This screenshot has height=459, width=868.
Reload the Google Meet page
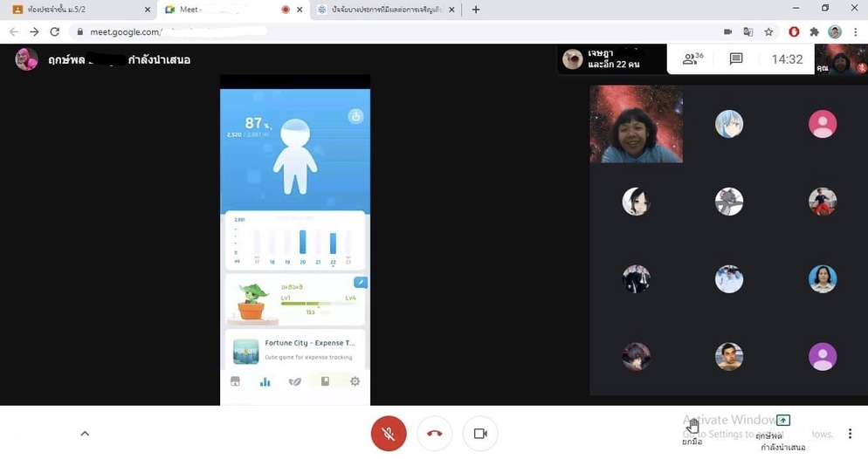[x=54, y=32]
